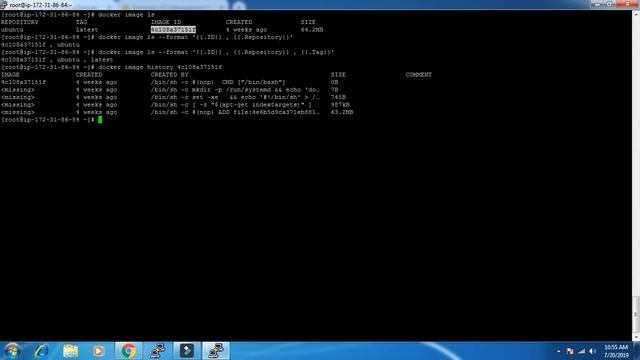Click the COMMENT column header
This screenshot has width=640, height=360.
click(x=418, y=75)
